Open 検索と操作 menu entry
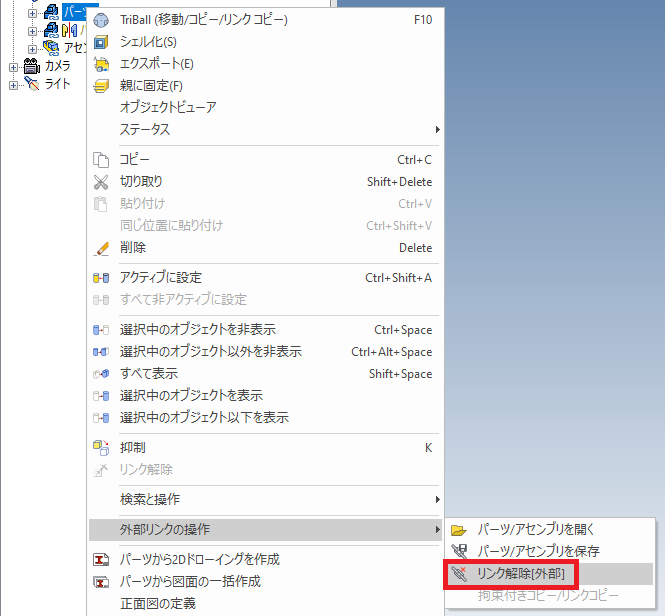 [265, 499]
